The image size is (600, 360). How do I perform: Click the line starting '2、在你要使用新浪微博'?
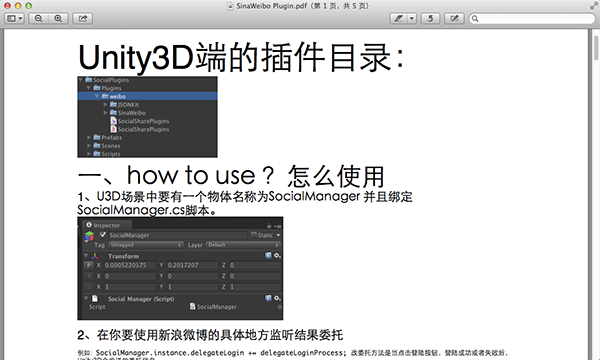210,335
